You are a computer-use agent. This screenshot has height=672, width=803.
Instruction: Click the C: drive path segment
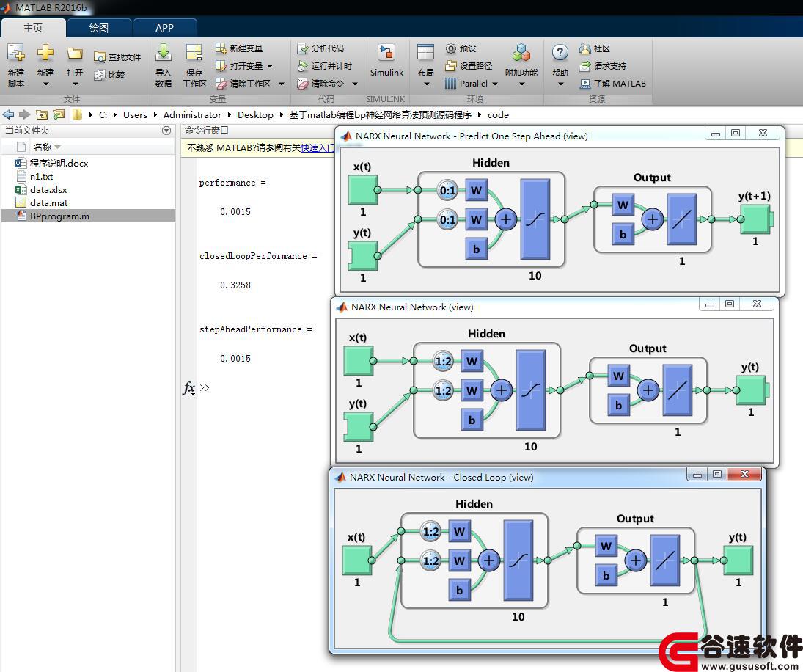click(x=103, y=114)
